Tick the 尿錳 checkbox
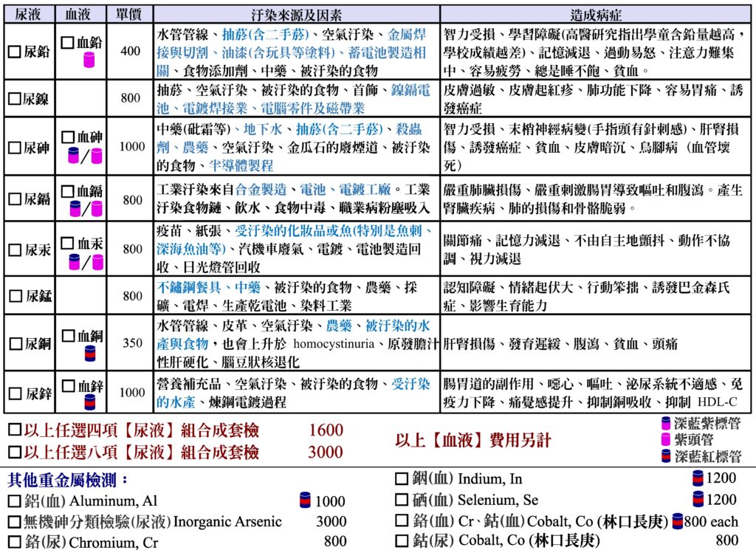 tap(16, 296)
